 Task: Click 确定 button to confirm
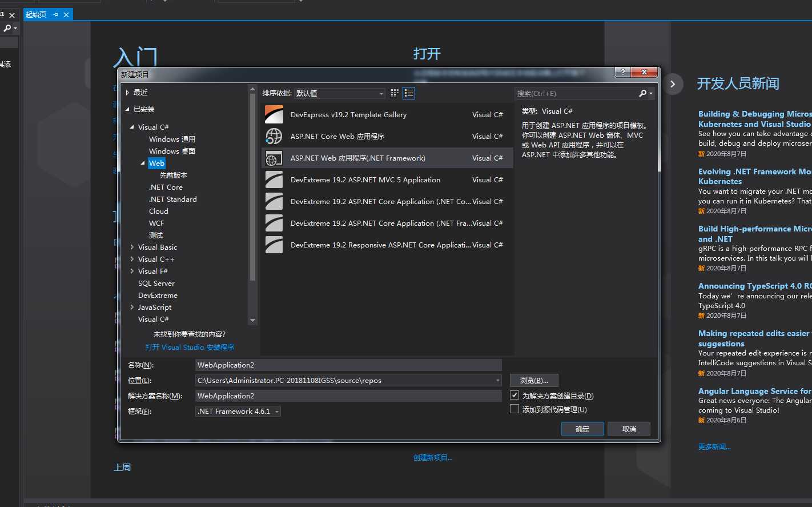[582, 429]
